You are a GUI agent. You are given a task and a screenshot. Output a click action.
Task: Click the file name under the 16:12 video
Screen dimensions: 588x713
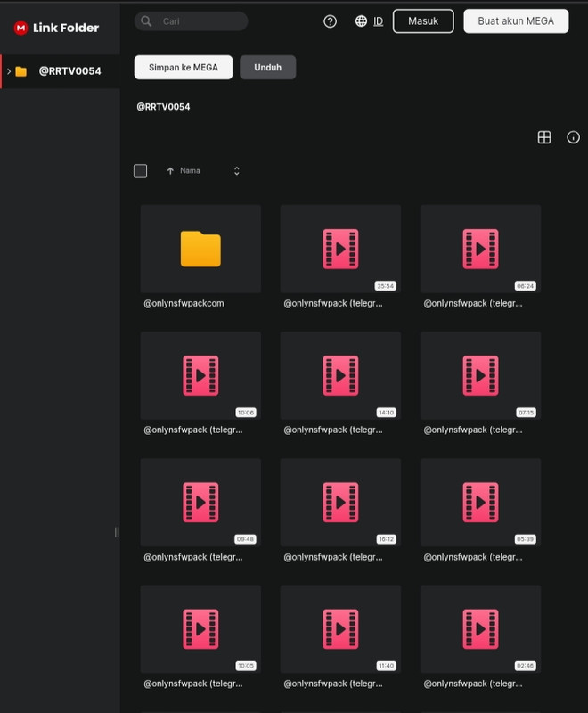tap(333, 557)
